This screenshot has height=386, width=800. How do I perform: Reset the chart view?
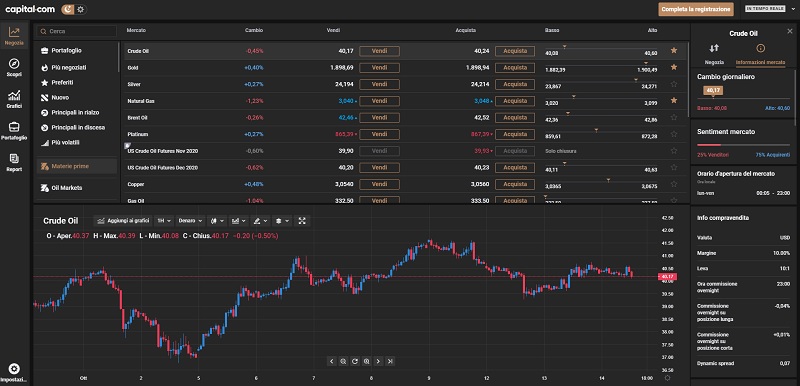click(355, 362)
